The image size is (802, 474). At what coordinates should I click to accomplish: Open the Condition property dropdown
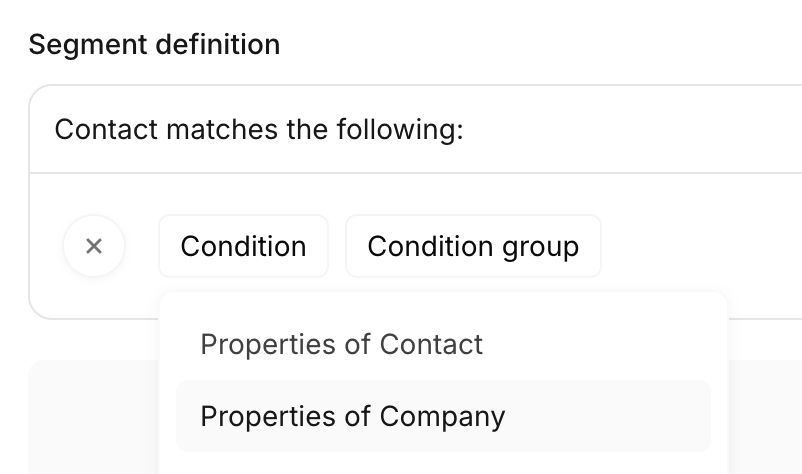point(243,246)
